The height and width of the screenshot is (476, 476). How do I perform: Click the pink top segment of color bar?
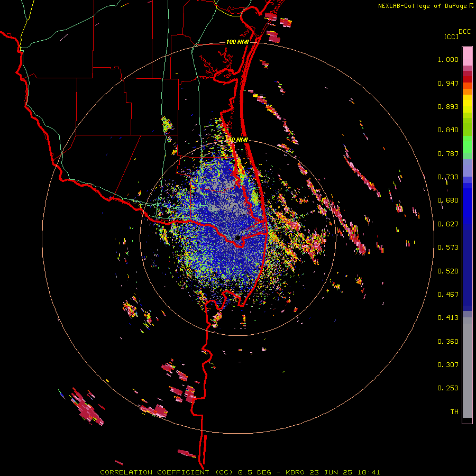tap(467, 57)
